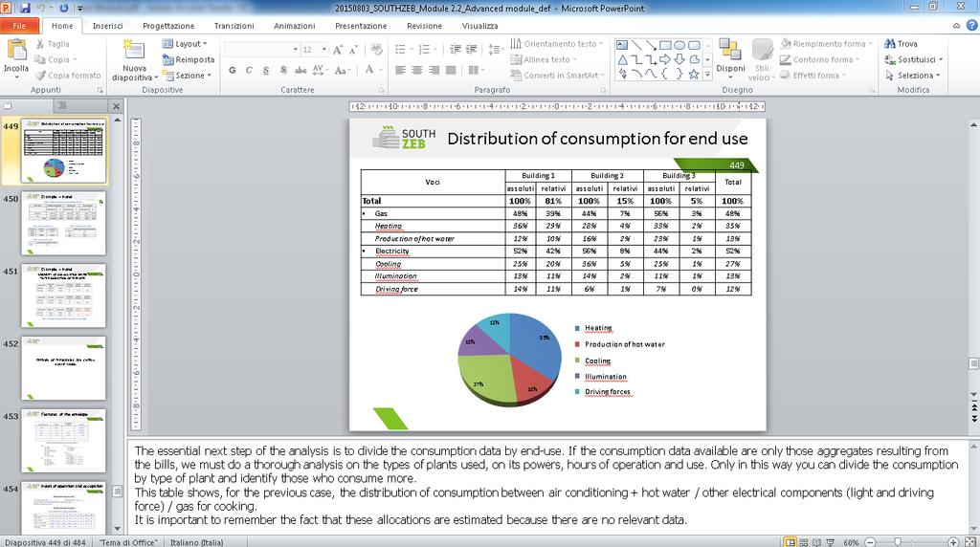Click the clear formatting icon
The width and height of the screenshot is (980, 547).
click(376, 50)
